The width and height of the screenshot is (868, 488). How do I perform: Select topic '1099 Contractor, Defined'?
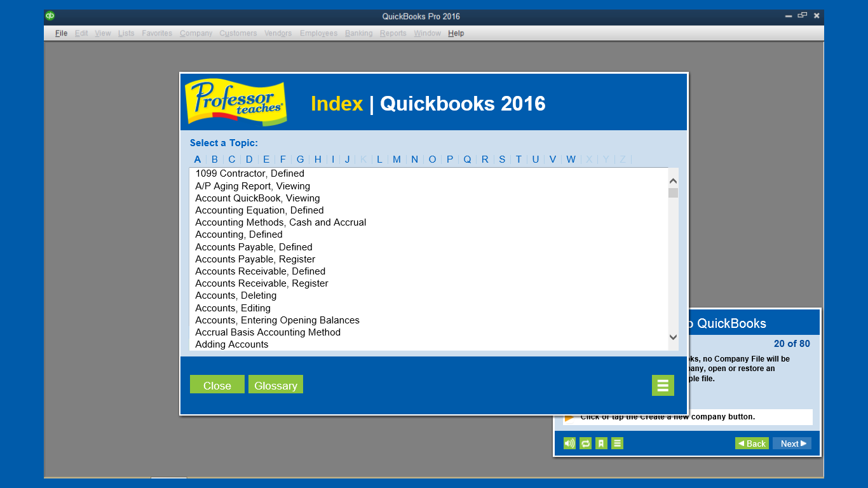(250, 173)
